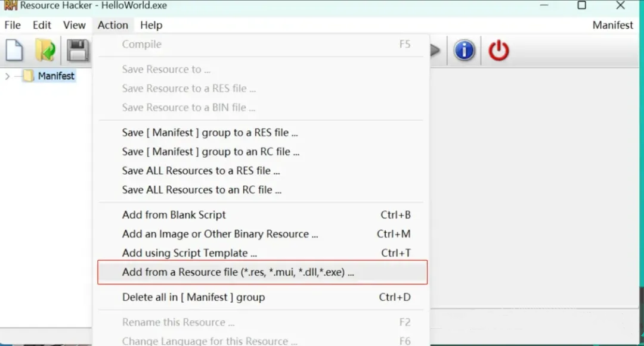Screen dimensions: 644x346
Task: Open the Help menu
Action: (151, 25)
